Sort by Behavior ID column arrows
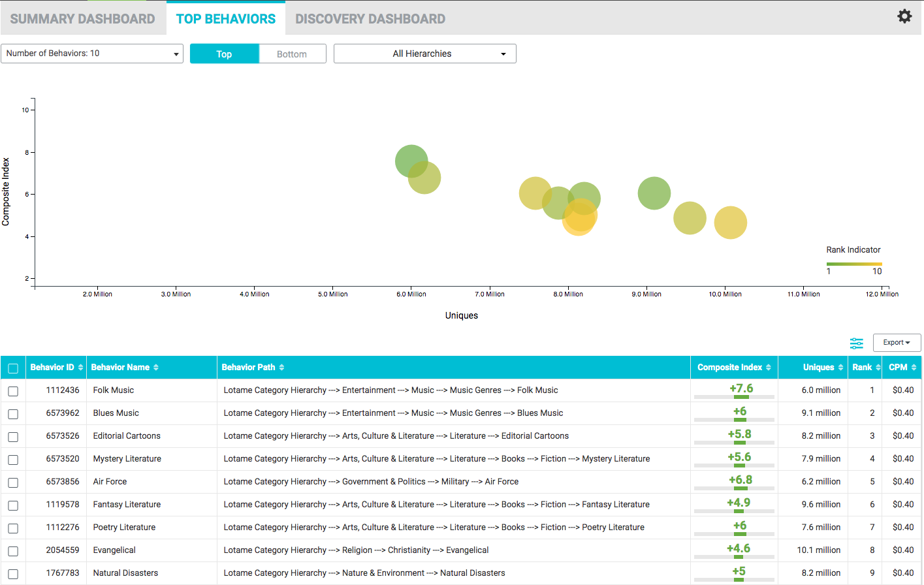The width and height of the screenshot is (924, 585). tap(81, 368)
